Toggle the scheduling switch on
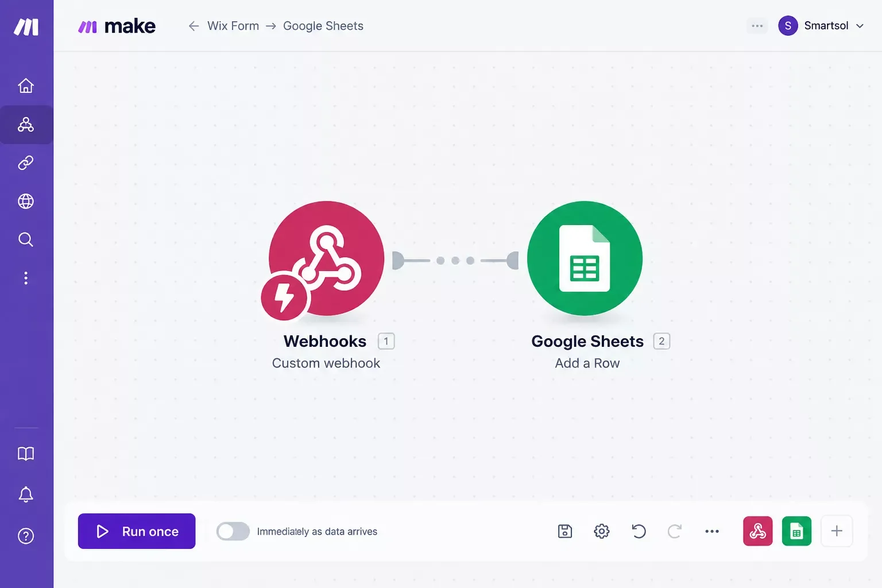The width and height of the screenshot is (882, 588). click(x=233, y=531)
